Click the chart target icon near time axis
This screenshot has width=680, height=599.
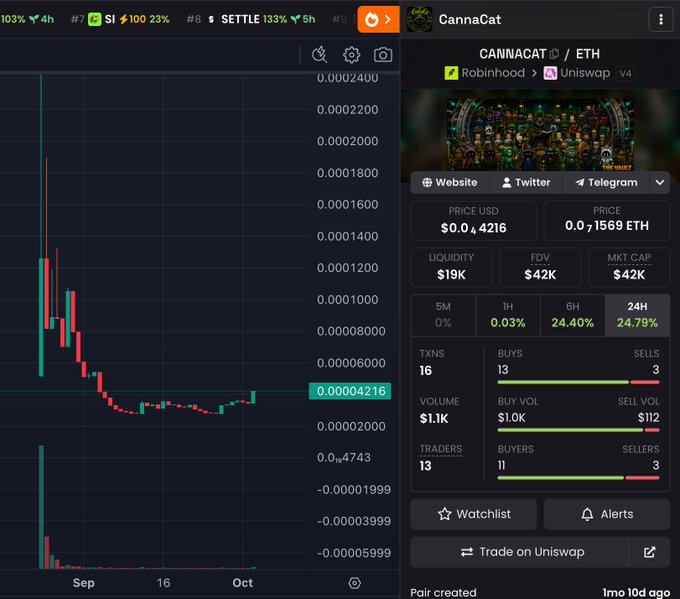pos(354,583)
